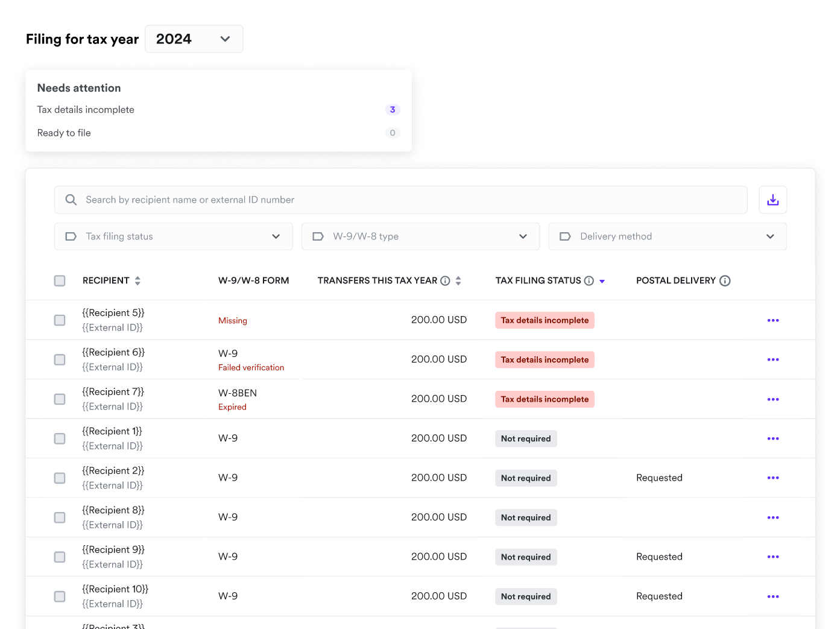Screen dimensions: 840x629
Task: Tick the checkbox for Recipient 10
Action: [60, 596]
